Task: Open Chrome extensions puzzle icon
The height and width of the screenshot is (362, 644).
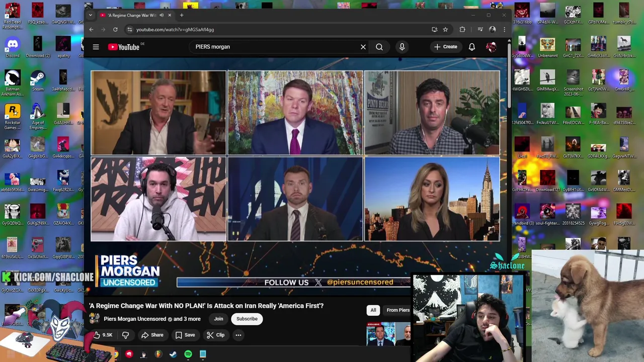Action: [462, 30]
